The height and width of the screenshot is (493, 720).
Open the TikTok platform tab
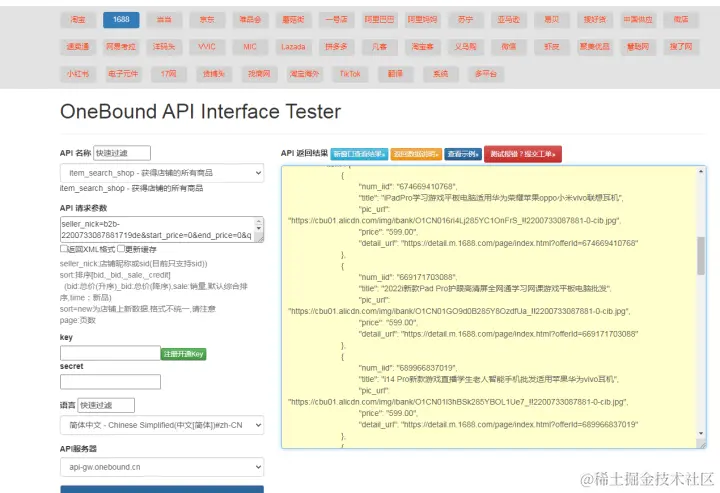coord(350,74)
